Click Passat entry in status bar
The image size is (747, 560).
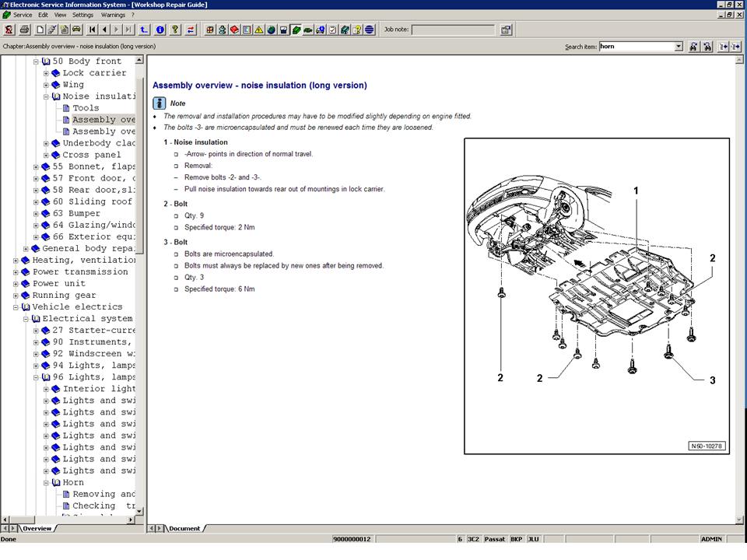click(495, 540)
